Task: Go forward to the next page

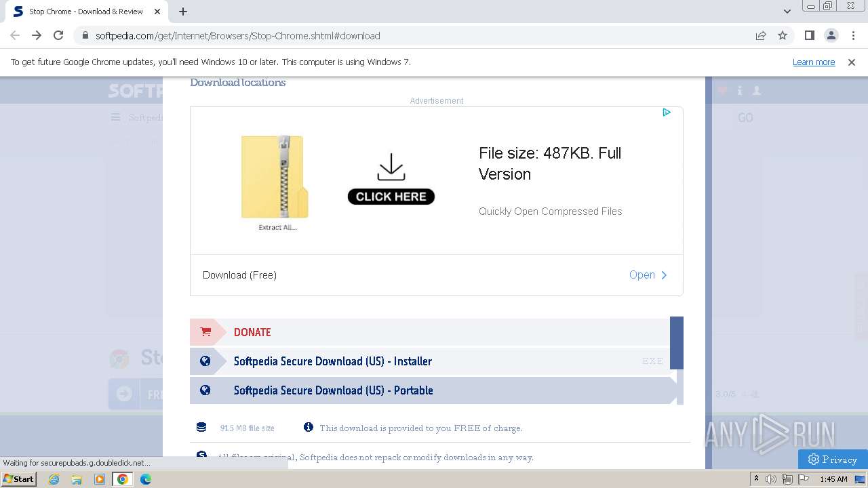Action: click(37, 35)
